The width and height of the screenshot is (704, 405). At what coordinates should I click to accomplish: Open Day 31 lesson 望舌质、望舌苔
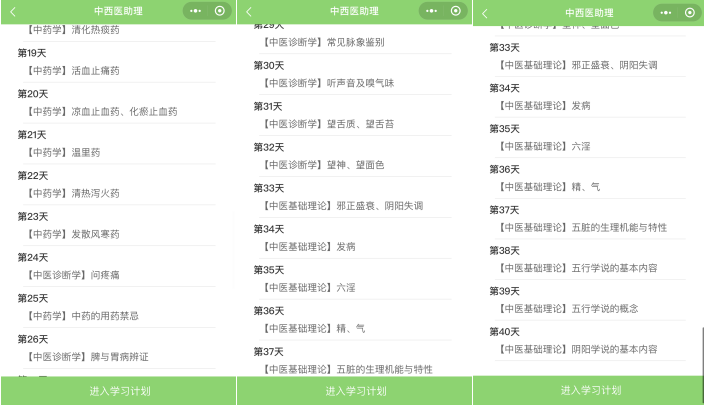click(330, 124)
